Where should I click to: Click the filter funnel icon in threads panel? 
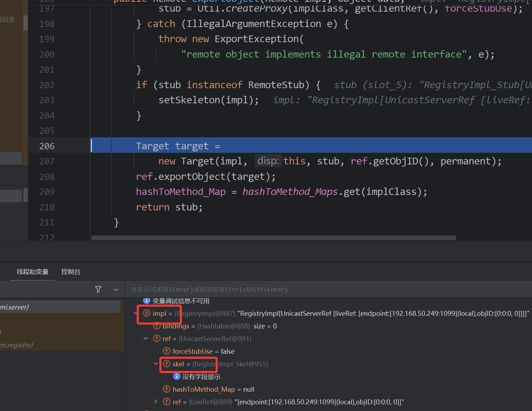pyautogui.click(x=98, y=289)
